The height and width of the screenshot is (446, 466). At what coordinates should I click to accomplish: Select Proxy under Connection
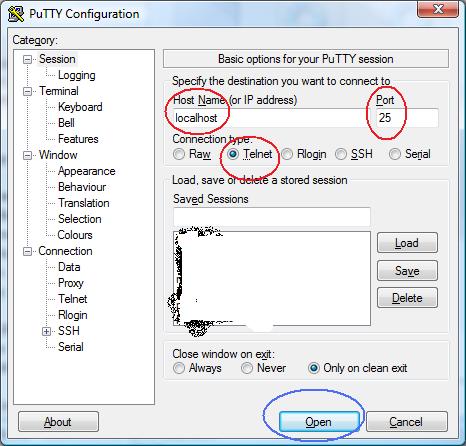(71, 283)
